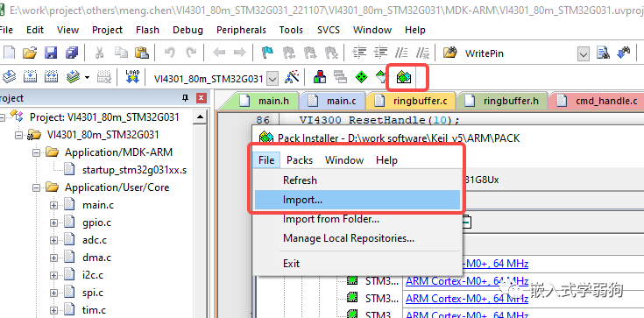The width and height of the screenshot is (644, 318).
Task: Open a file with the folder icon
Action: pos(30,53)
